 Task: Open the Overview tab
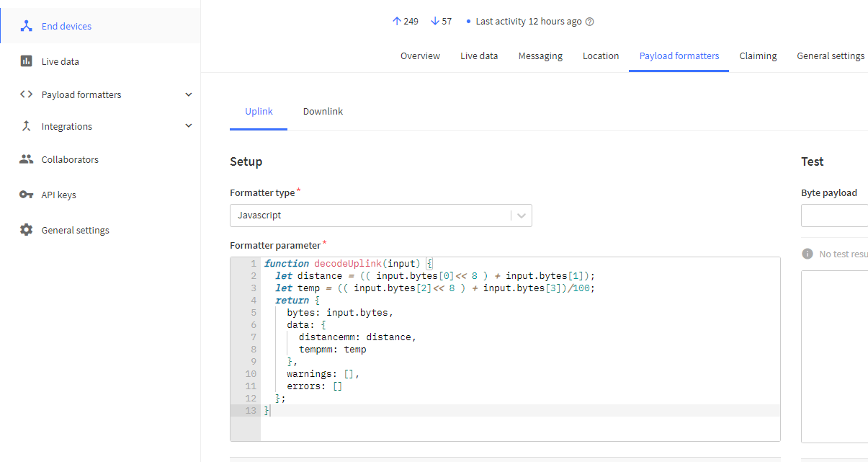(x=420, y=56)
